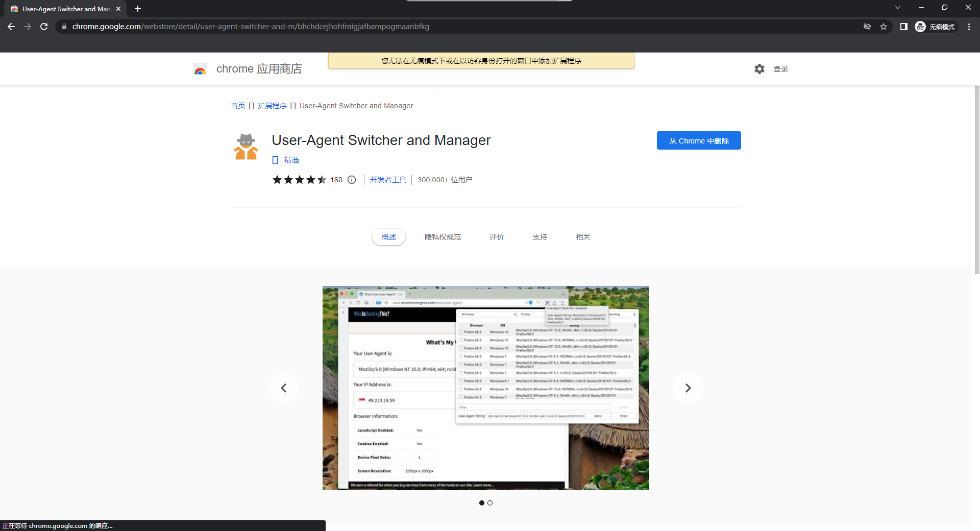Image resolution: width=980 pixels, height=531 pixels.
Task: Open Chrome three-dot menu
Action: click(x=969, y=27)
